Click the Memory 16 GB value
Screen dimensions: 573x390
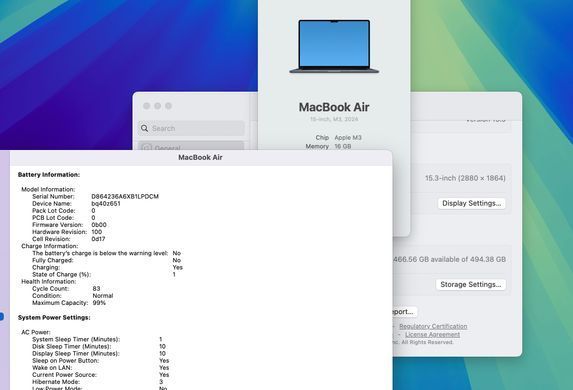(x=343, y=146)
